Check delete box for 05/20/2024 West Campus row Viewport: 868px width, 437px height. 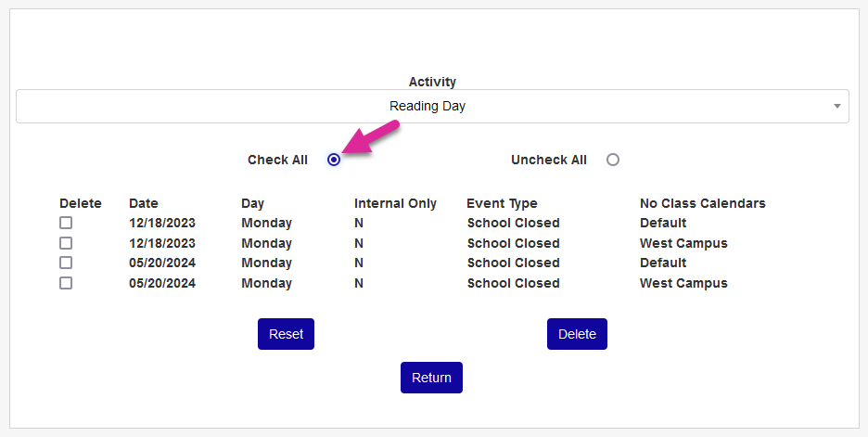coord(66,283)
